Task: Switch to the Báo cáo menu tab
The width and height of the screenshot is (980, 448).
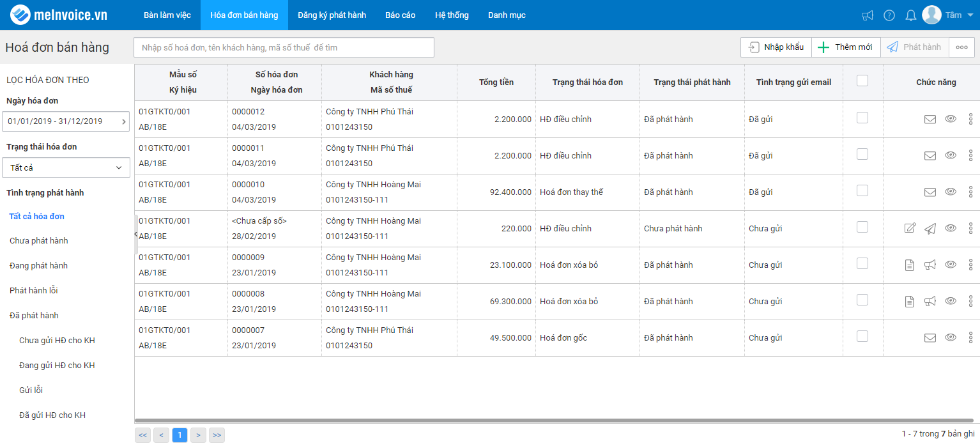Action: (400, 15)
